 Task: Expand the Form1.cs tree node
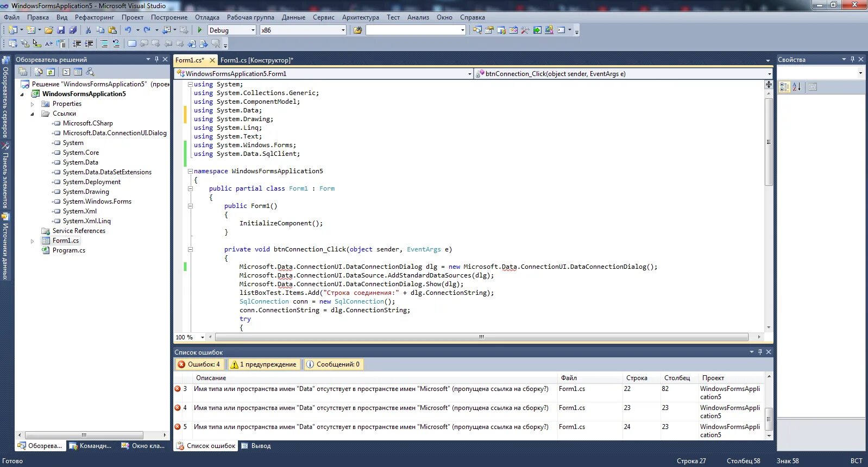coord(32,241)
